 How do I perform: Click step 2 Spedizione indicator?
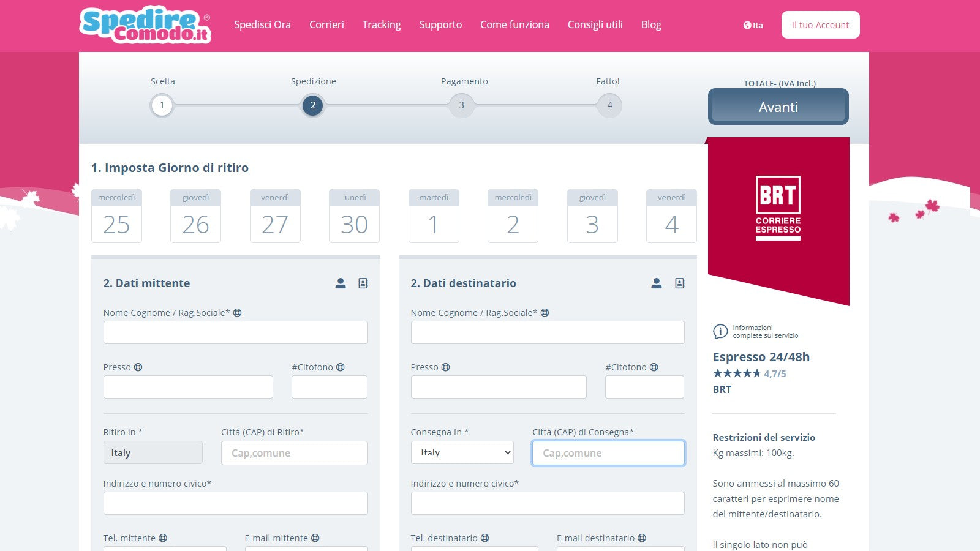pos(313,105)
